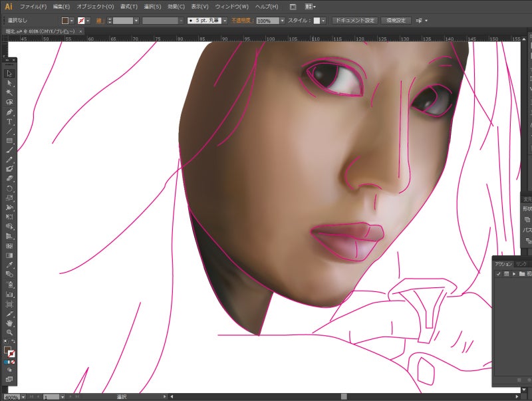Click the 環境設定 button
532x401 pixels.
396,21
